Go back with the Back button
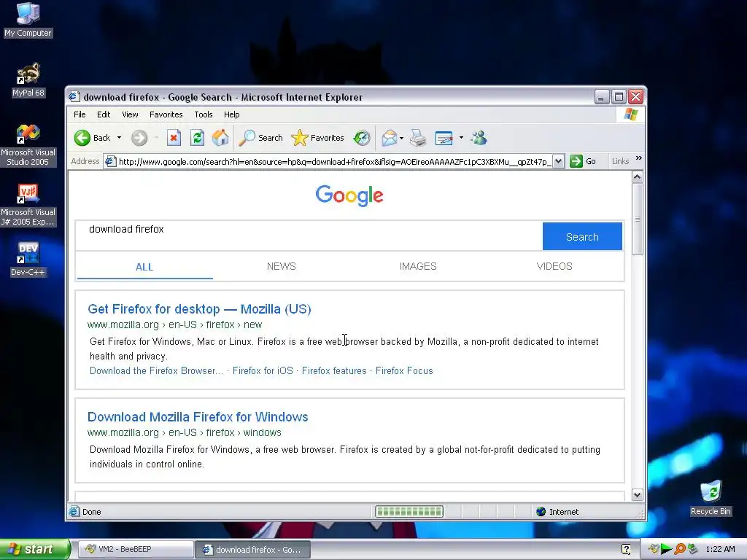This screenshot has height=560, width=747. pos(93,138)
